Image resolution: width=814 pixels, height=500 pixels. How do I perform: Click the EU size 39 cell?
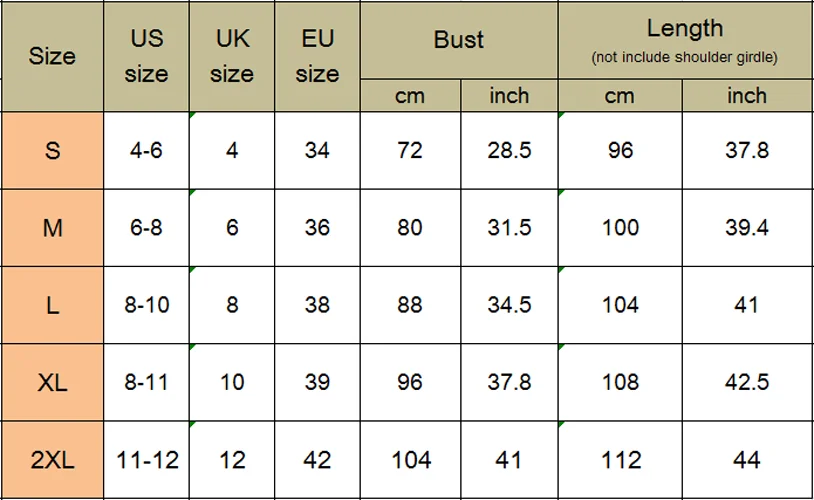point(317,383)
